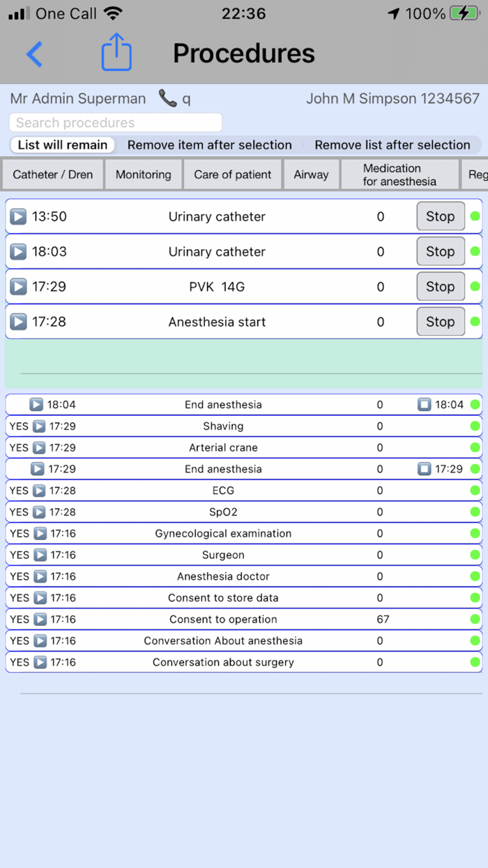Tap the blue back arrow
Screen dimensions: 488x868
[35, 54]
